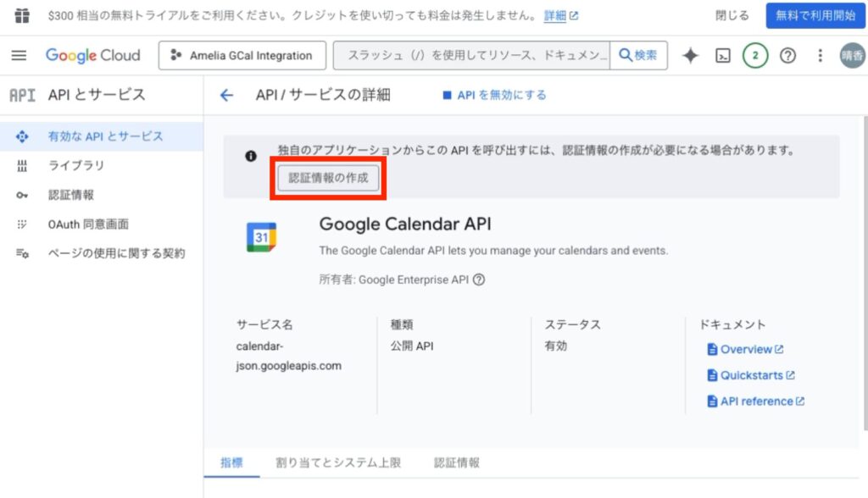The width and height of the screenshot is (868, 498).
Task: Click 無料で利用開始 button
Action: 815,16
